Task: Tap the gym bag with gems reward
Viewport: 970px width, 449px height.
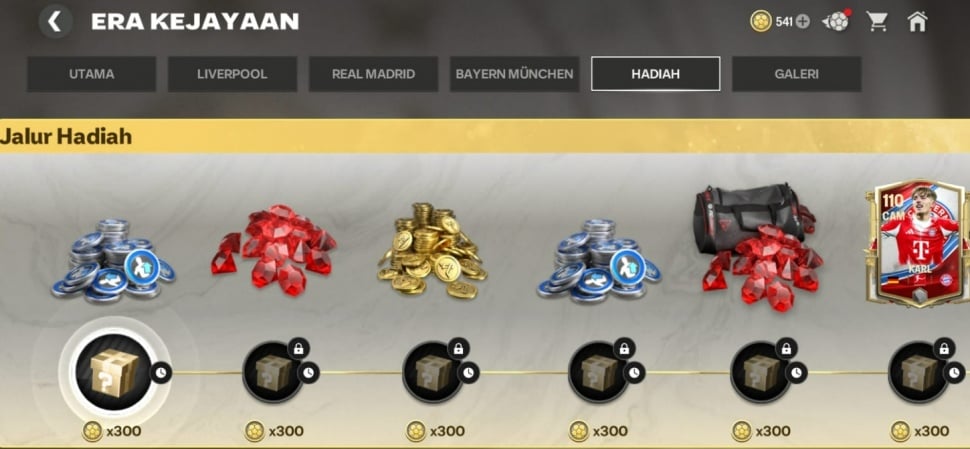Action: point(759,244)
